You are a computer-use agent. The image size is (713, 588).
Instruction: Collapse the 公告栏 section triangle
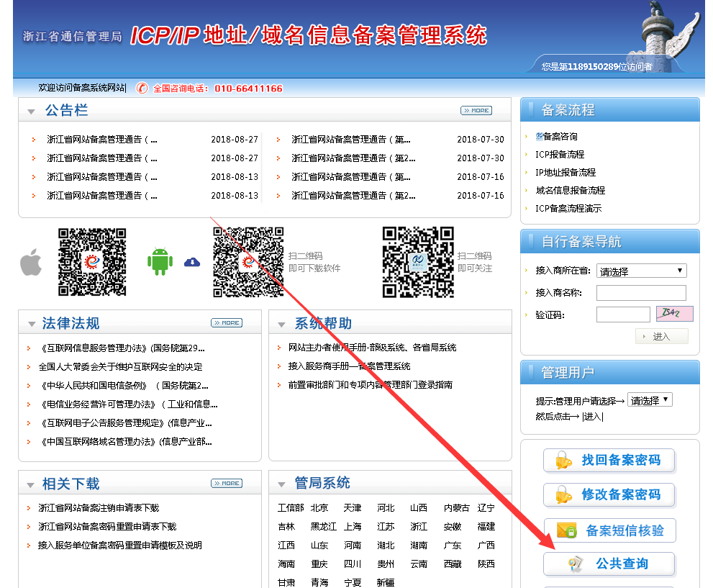pos(31,112)
